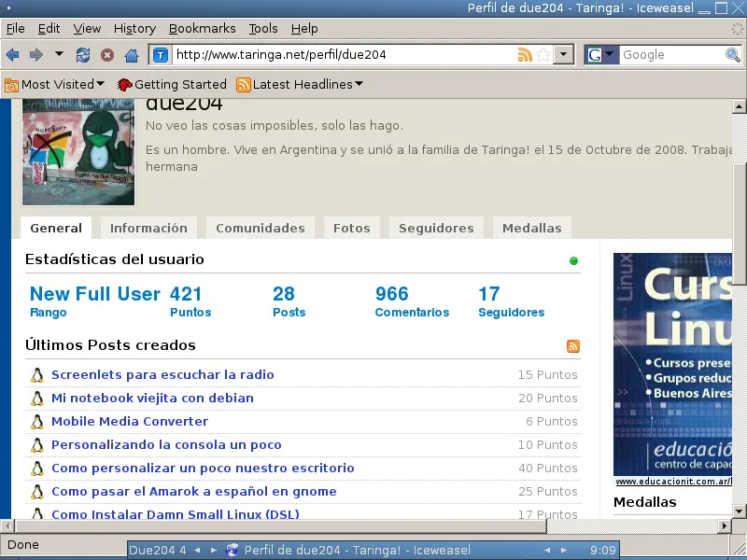
Task: Switch to next desktop with taskbar right arrow
Action: pyautogui.click(x=214, y=551)
